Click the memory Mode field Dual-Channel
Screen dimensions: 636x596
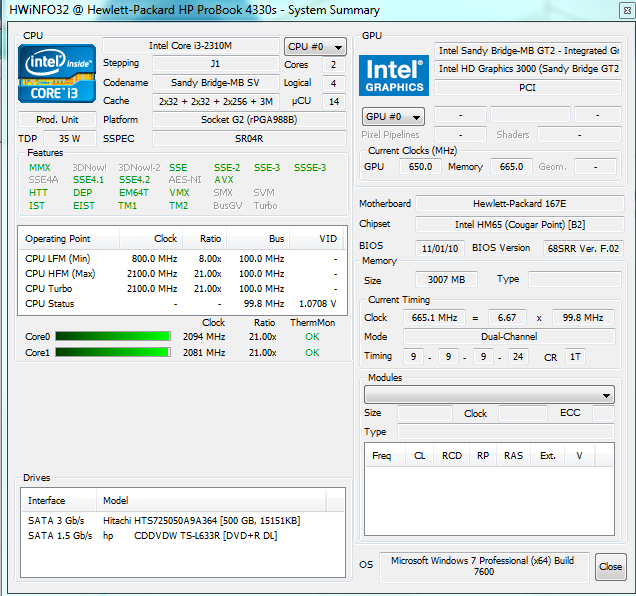pos(509,336)
